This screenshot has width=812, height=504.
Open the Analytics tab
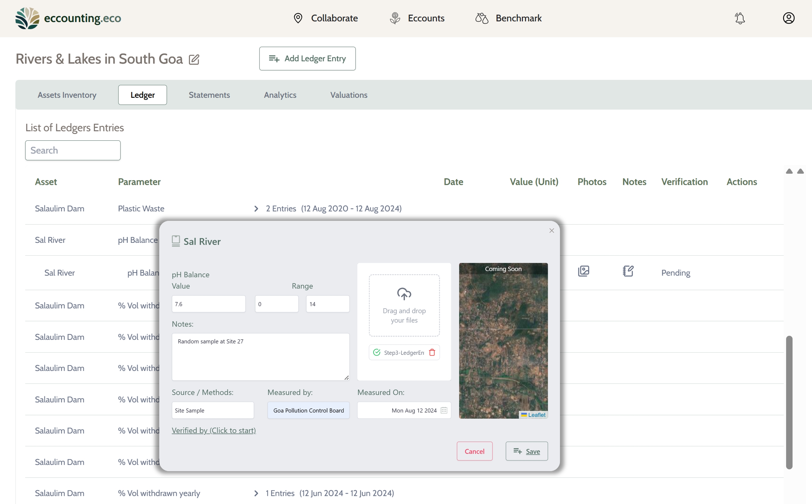point(280,95)
